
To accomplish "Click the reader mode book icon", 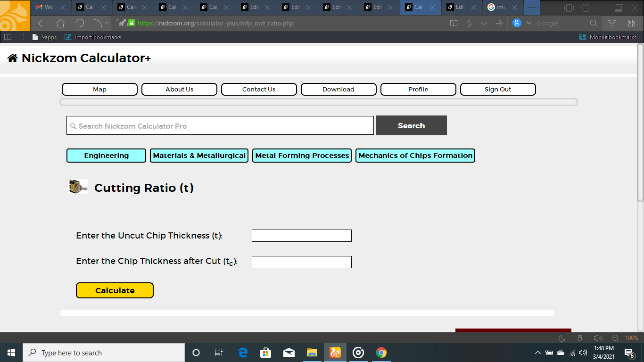I will coord(454,23).
